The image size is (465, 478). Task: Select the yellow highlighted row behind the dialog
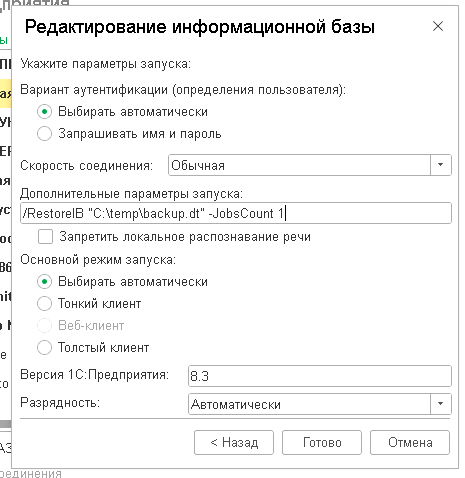click(x=5, y=93)
